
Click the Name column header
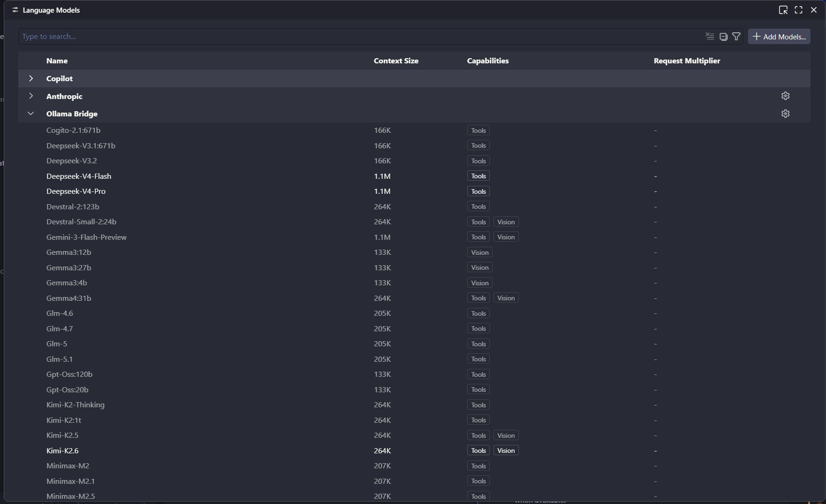tap(57, 61)
